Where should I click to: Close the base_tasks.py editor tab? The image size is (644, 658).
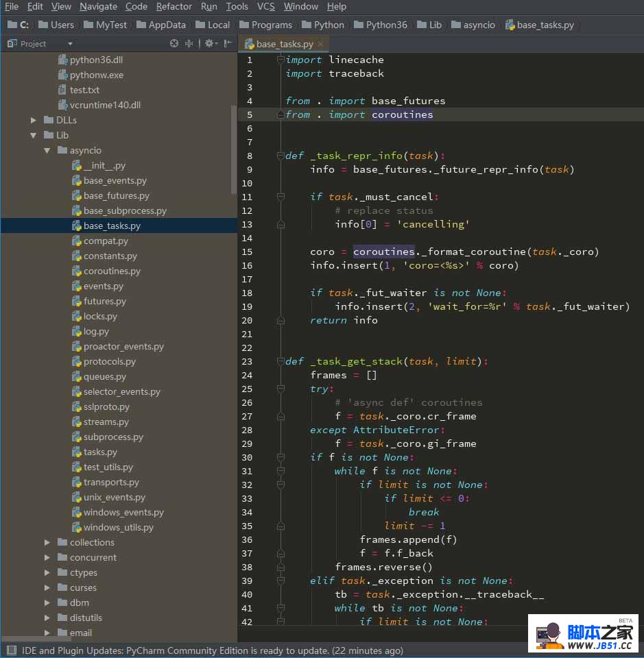click(320, 44)
